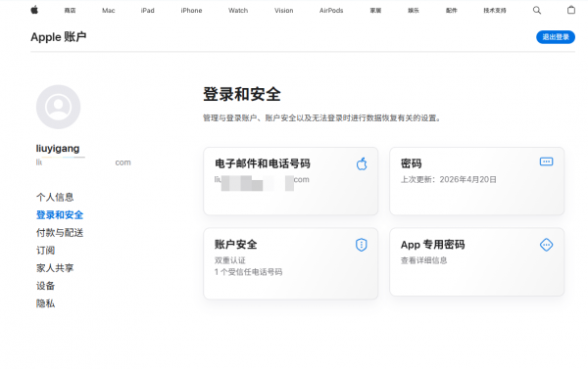Open the 电子邮件和电话号码 card
588x369 pixels.
click(x=291, y=181)
